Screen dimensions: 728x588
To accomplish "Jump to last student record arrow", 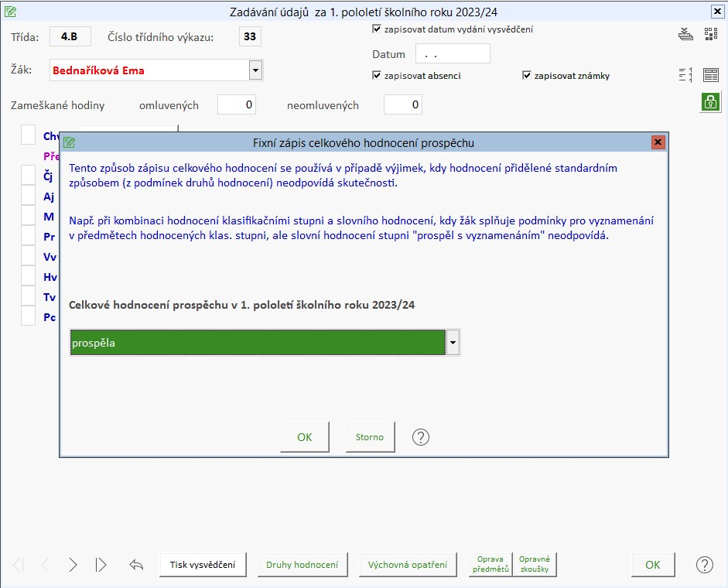I will (101, 565).
